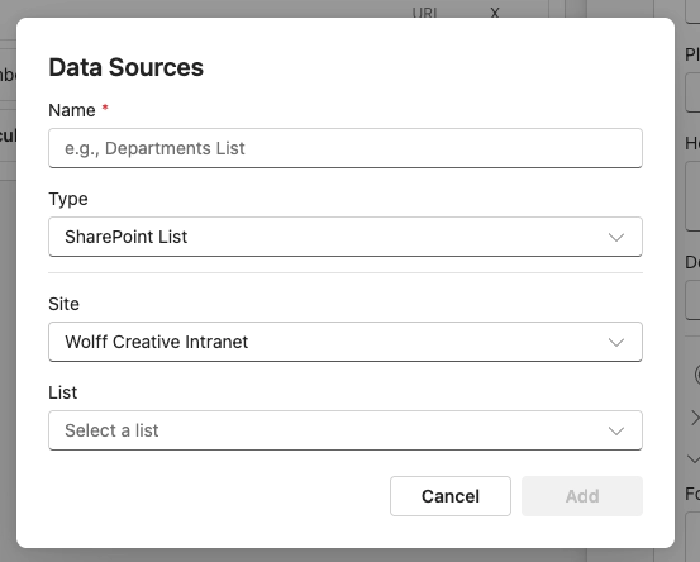The image size is (700, 562).
Task: Click the Type field label
Action: point(68,199)
